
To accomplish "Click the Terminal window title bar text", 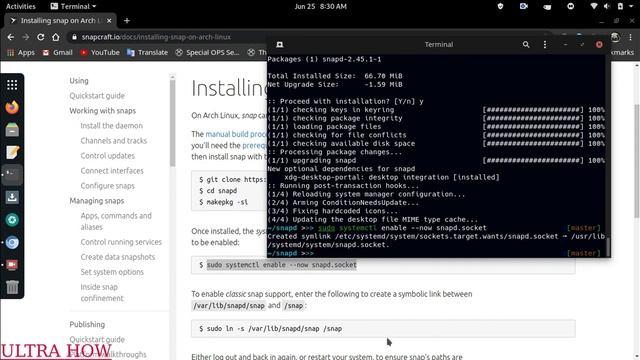I will 439,44.
